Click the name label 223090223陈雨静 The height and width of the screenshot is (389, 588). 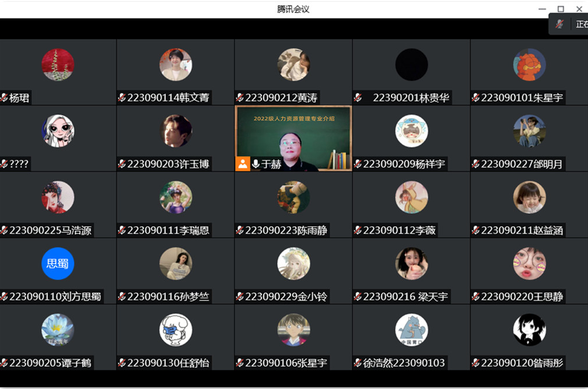coord(286,230)
